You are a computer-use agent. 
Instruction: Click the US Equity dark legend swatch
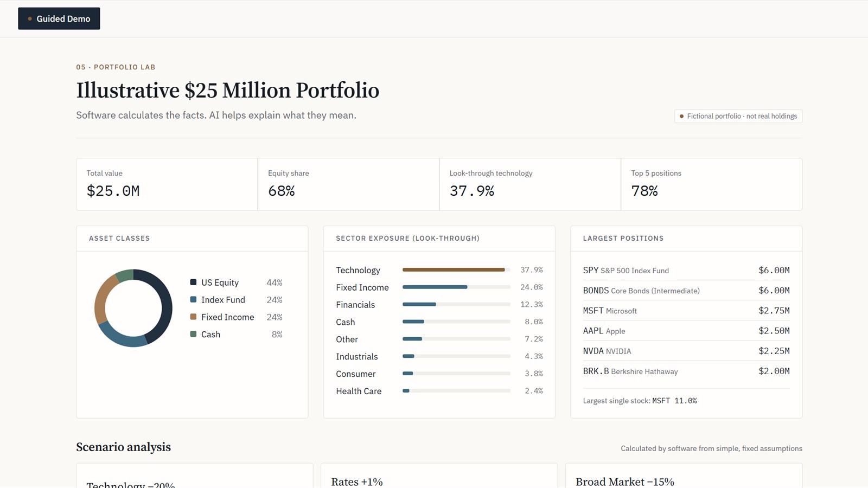193,282
